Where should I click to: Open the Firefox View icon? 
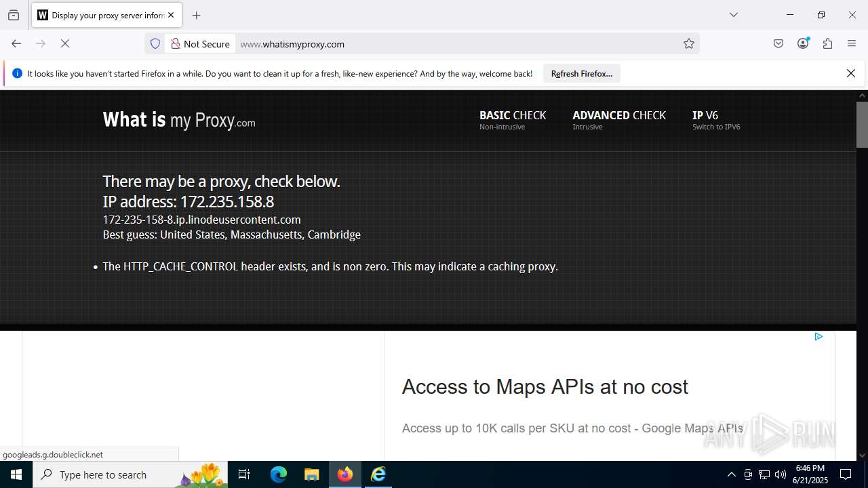click(14, 15)
